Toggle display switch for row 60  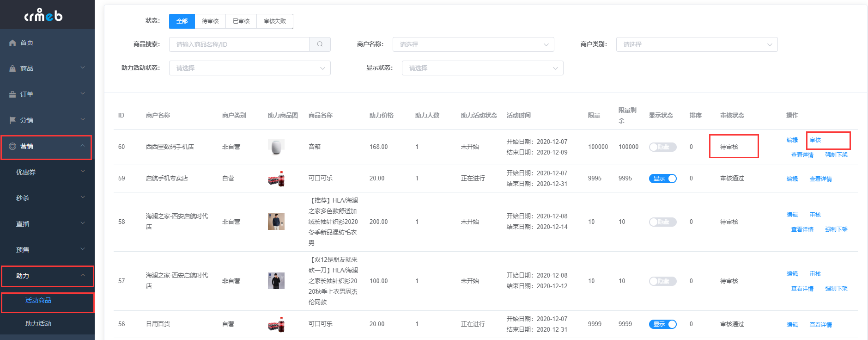coord(662,147)
